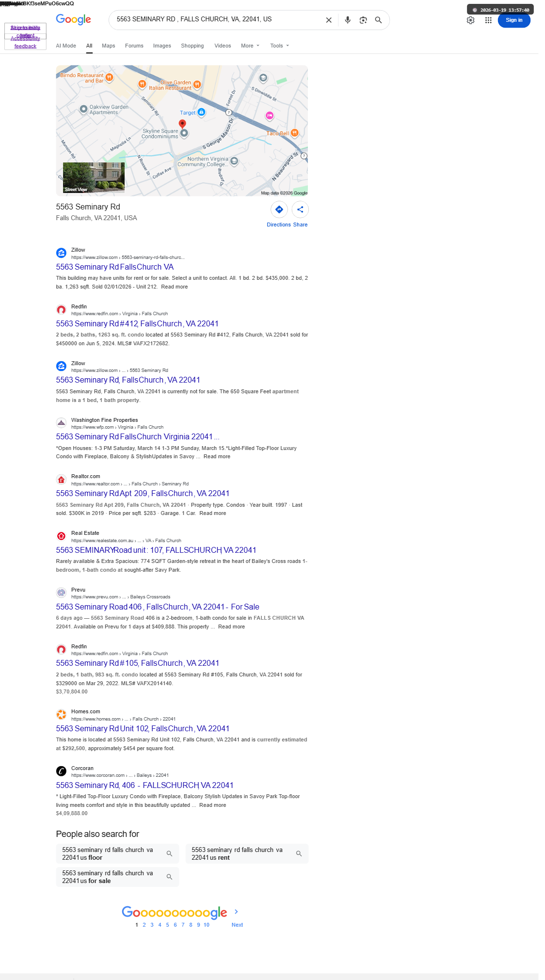
Task: Open the Google apps grid icon
Action: pos(488,20)
